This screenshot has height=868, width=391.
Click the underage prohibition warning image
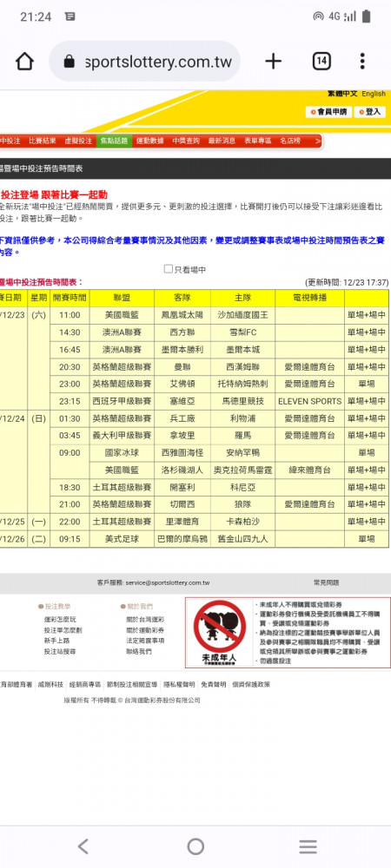pyautogui.click(x=219, y=633)
